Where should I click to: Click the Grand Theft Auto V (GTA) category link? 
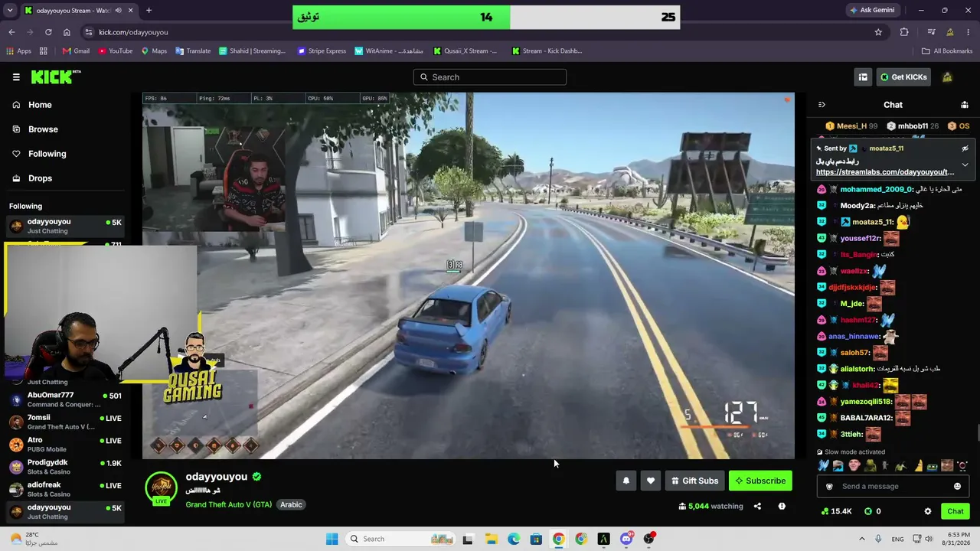tap(228, 504)
